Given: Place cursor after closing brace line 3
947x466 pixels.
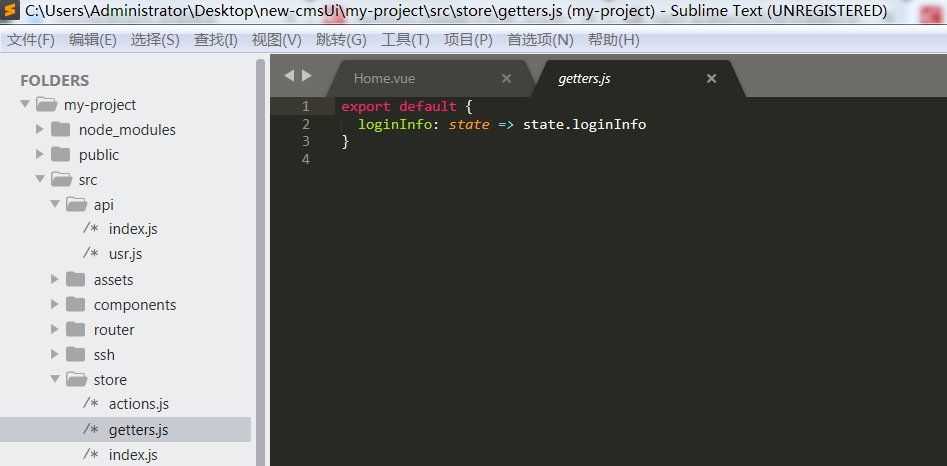Looking at the screenshot, I should [x=350, y=142].
